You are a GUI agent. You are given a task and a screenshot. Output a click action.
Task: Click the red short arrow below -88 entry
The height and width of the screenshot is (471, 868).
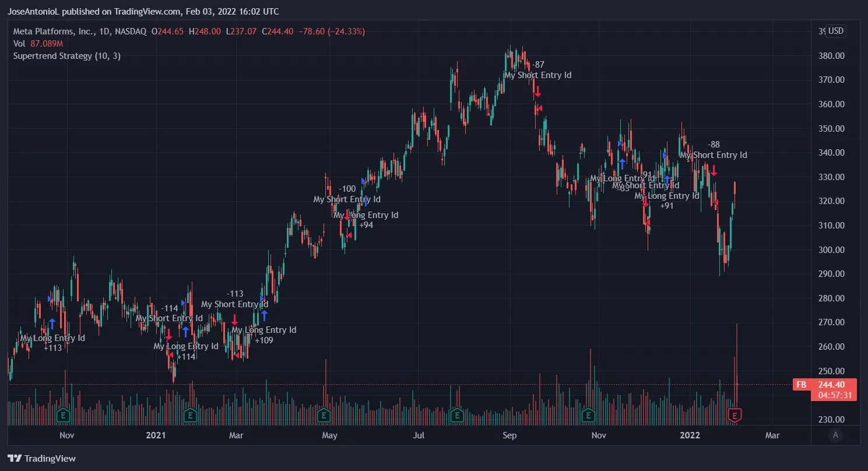click(x=714, y=171)
